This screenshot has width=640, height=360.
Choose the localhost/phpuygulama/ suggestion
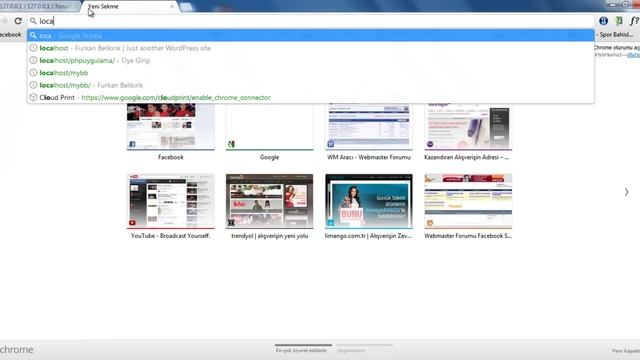311,60
